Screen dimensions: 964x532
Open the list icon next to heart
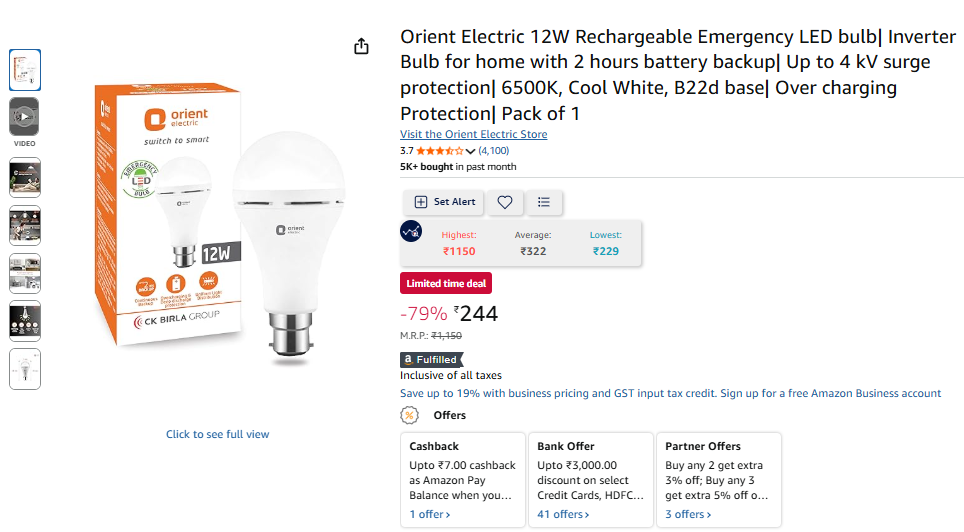(x=544, y=202)
